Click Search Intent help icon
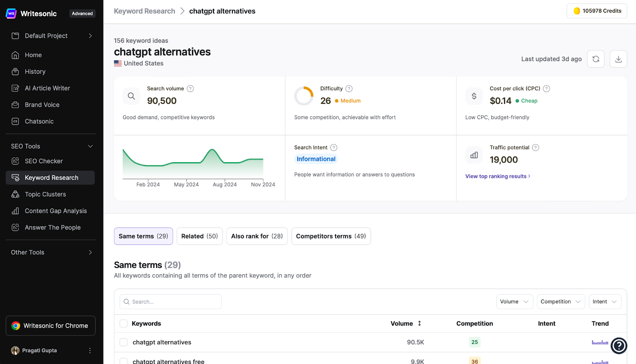The height and width of the screenshot is (364, 636). (x=334, y=147)
